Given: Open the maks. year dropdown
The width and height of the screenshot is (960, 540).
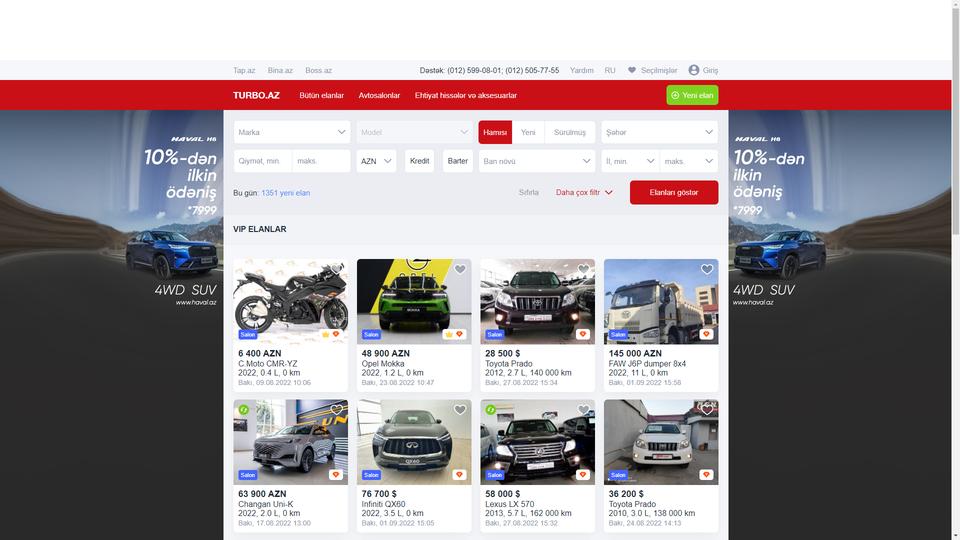Looking at the screenshot, I should pos(689,161).
